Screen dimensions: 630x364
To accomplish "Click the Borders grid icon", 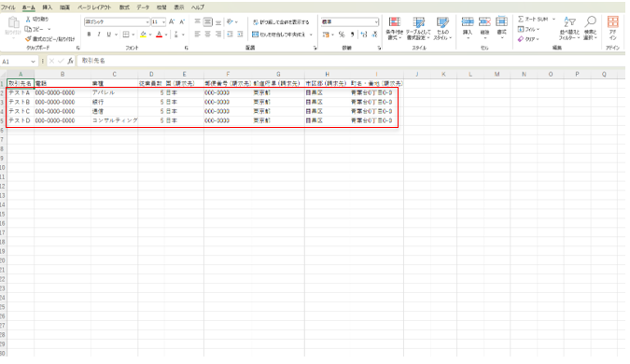I will [126, 35].
